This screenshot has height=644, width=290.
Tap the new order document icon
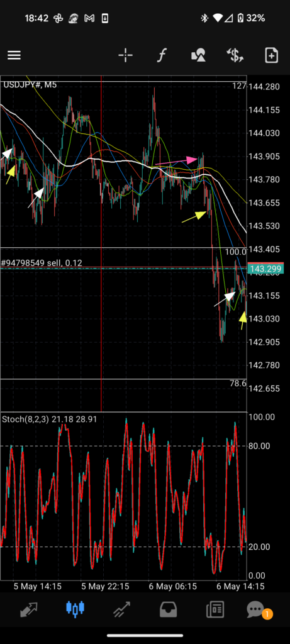pos(272,55)
